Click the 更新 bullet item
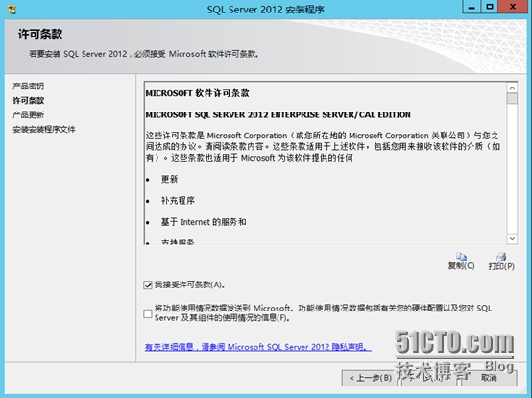 click(x=169, y=179)
